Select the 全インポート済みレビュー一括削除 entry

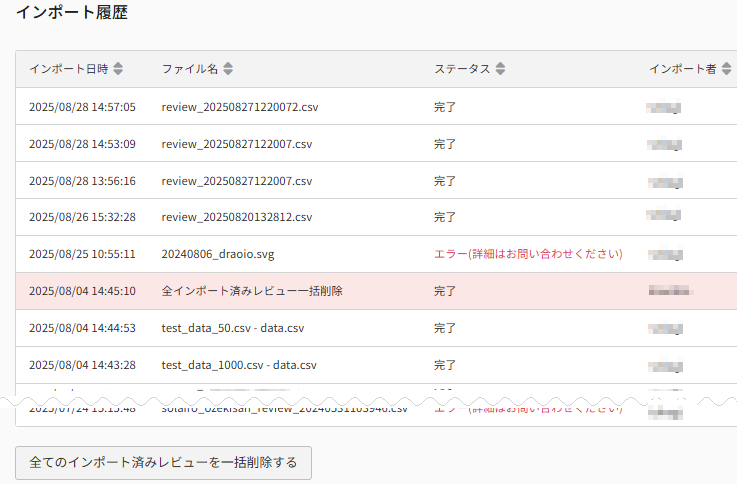coord(252,291)
